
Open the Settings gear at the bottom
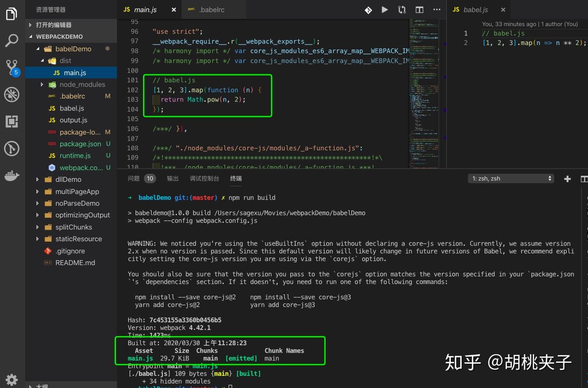click(x=11, y=379)
